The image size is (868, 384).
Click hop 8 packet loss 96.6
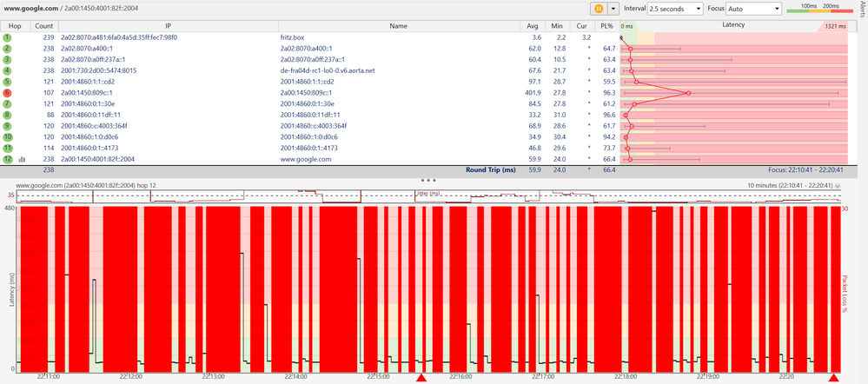click(x=608, y=115)
